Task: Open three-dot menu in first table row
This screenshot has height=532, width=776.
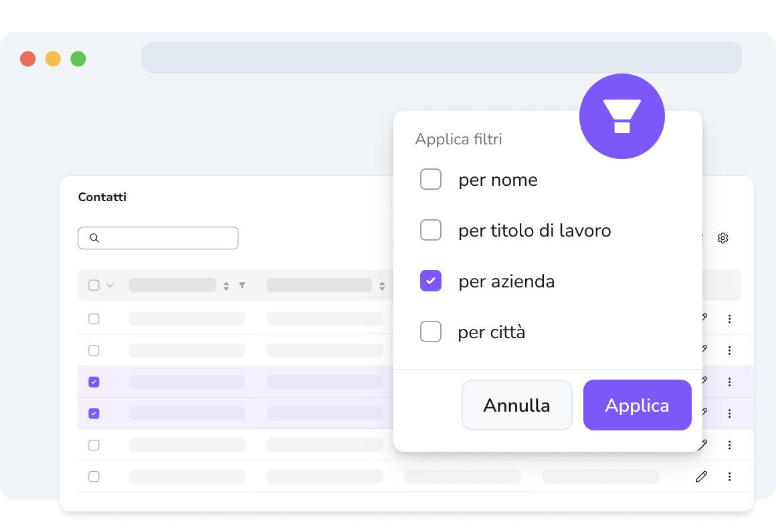Action: (729, 319)
